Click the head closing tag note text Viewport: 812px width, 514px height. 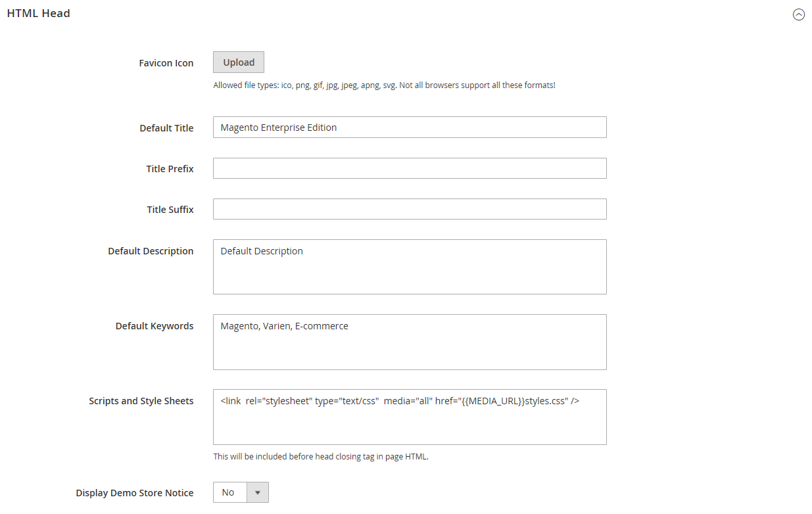pyautogui.click(x=321, y=457)
